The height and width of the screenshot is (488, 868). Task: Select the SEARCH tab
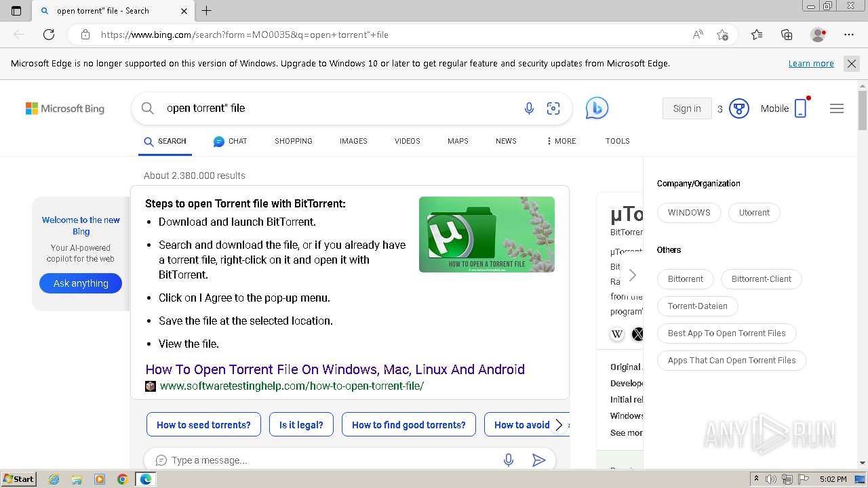(165, 141)
